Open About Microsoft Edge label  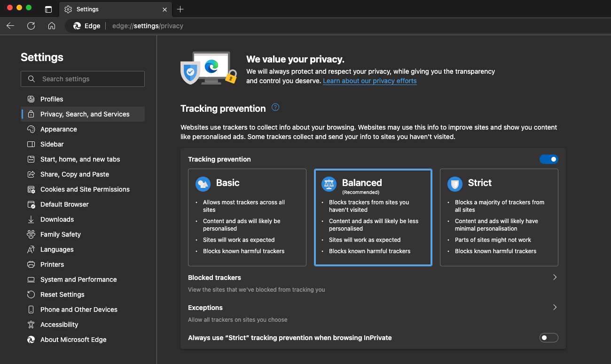pyautogui.click(x=73, y=340)
